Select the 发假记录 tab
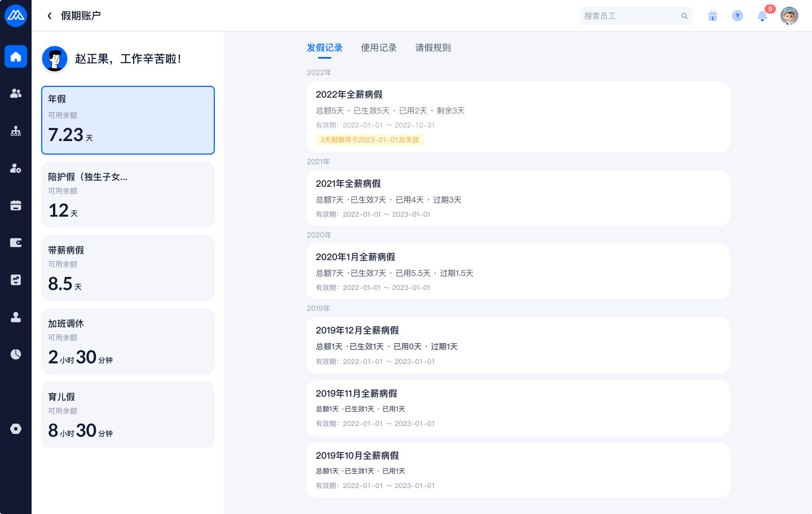Viewport: 812px width, 514px height. coord(325,48)
